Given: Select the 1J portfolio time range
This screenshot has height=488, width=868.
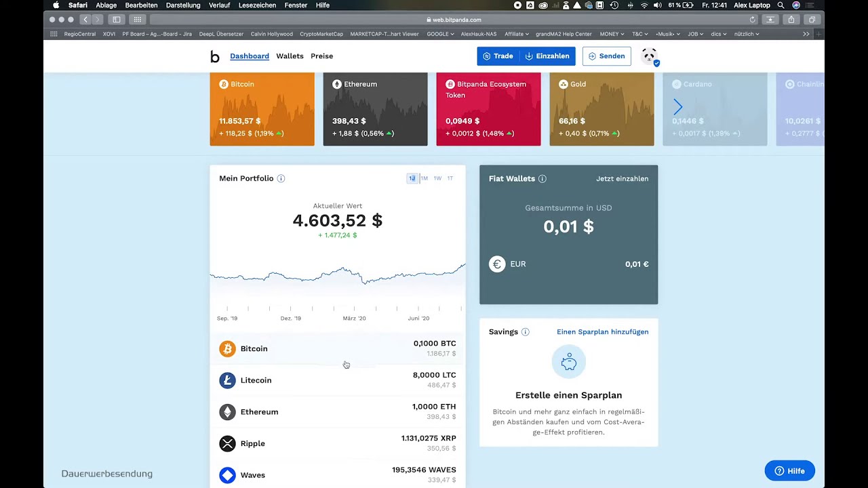Looking at the screenshot, I should click(412, 178).
